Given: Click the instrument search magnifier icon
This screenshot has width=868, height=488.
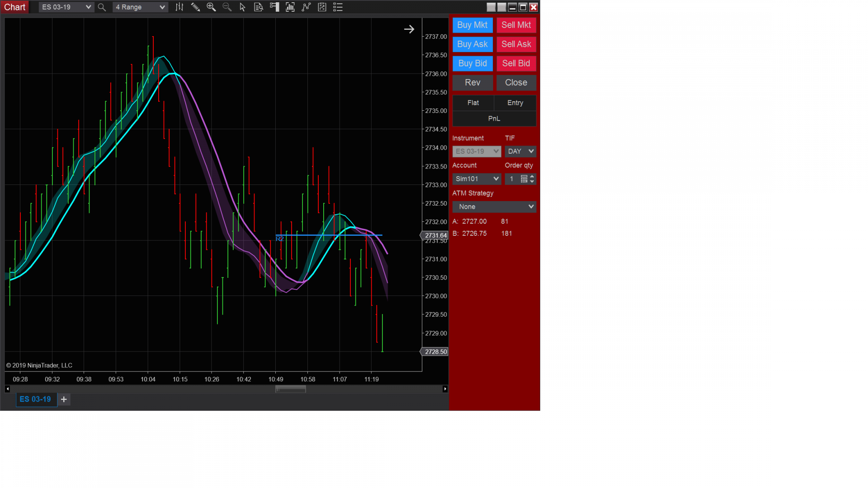Looking at the screenshot, I should pyautogui.click(x=102, y=7).
